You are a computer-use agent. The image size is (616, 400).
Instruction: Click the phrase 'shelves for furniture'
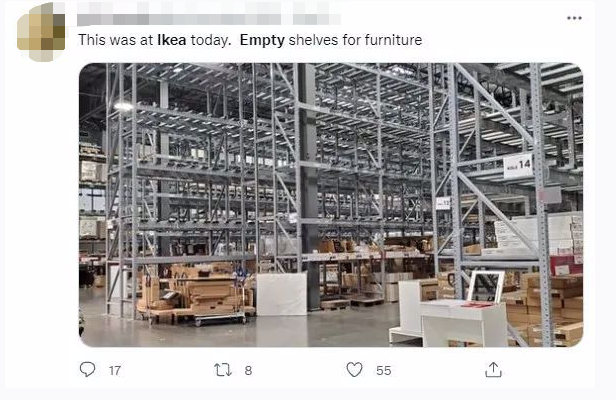click(355, 40)
